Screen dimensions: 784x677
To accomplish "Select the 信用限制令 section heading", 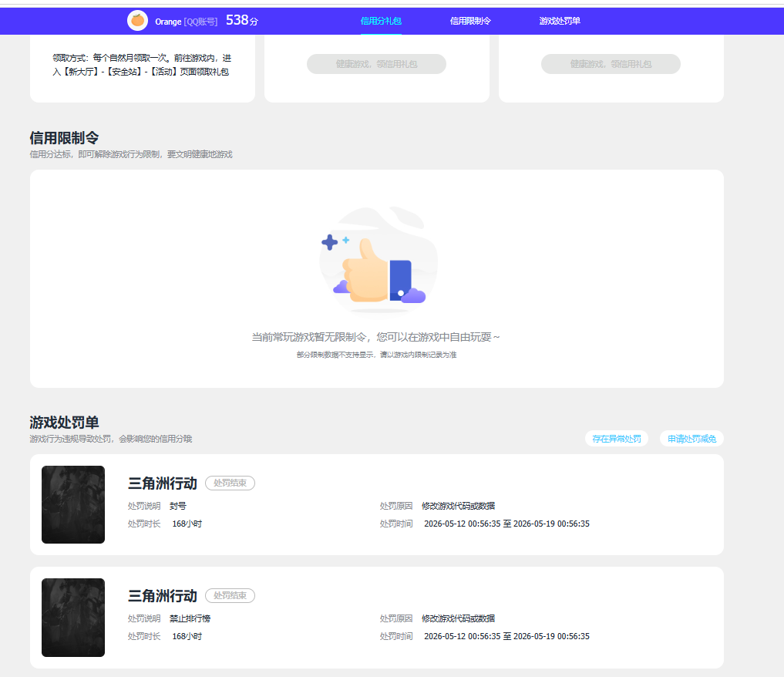I will [65, 137].
